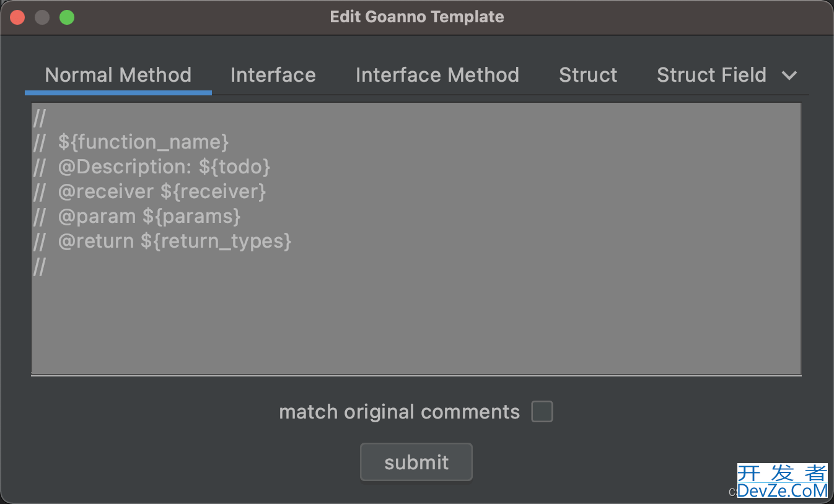Open the Struct Field tab
Image resolution: width=834 pixels, height=504 pixels.
pyautogui.click(x=711, y=76)
